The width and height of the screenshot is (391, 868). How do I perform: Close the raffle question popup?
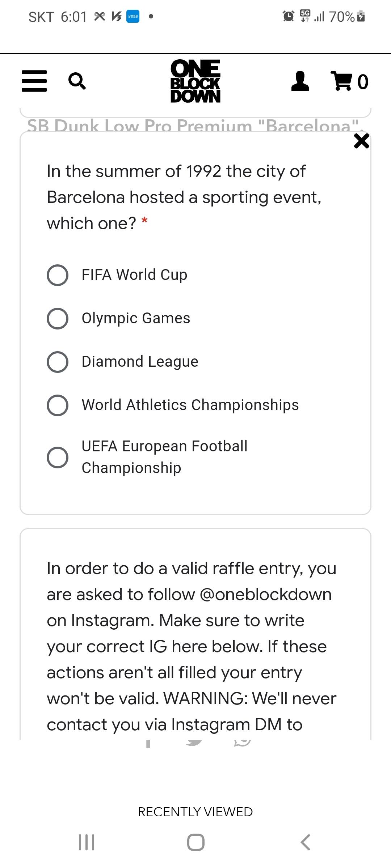[x=361, y=141]
